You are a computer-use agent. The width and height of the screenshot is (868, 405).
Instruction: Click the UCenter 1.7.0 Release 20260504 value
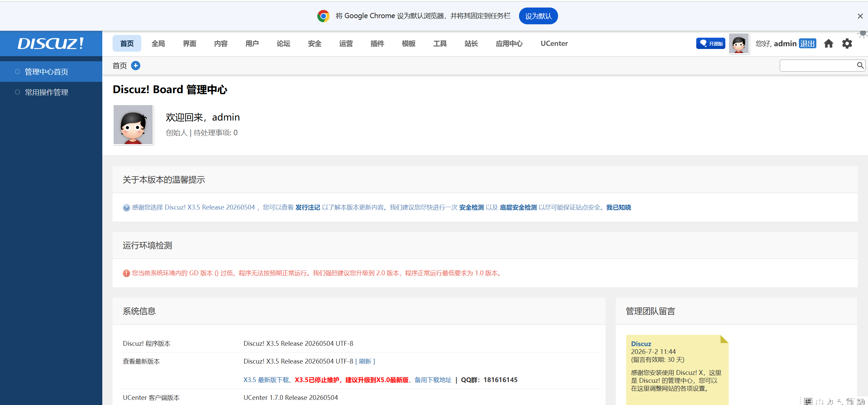coord(291,398)
